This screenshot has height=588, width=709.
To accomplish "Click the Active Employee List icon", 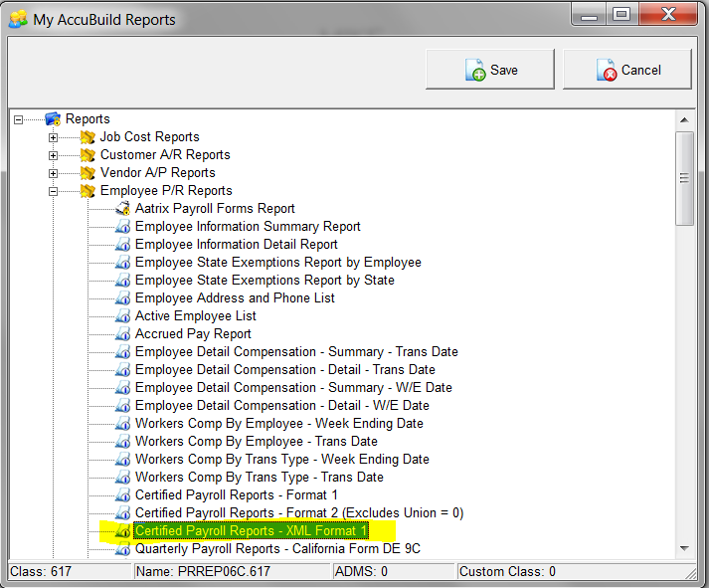I will [x=122, y=316].
